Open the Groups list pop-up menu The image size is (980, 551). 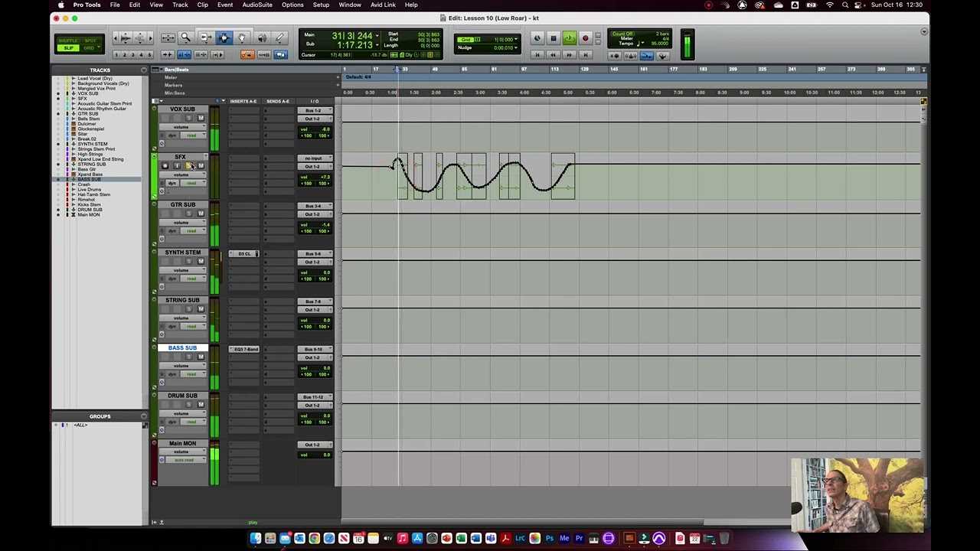pos(144,416)
